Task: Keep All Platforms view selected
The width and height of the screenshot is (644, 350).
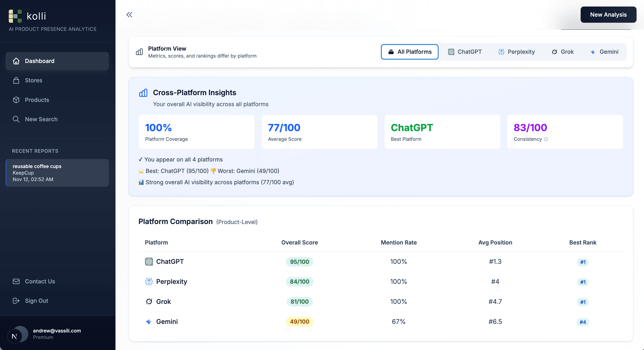Action: [x=409, y=52]
